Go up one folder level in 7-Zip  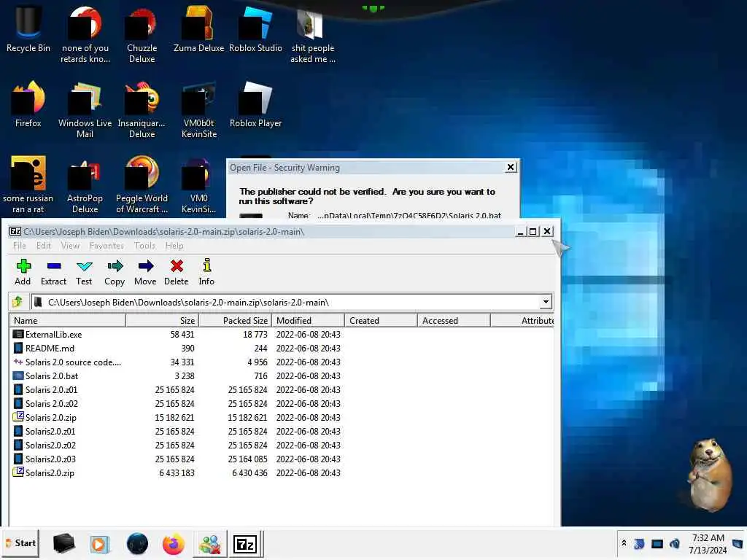pyautogui.click(x=18, y=302)
